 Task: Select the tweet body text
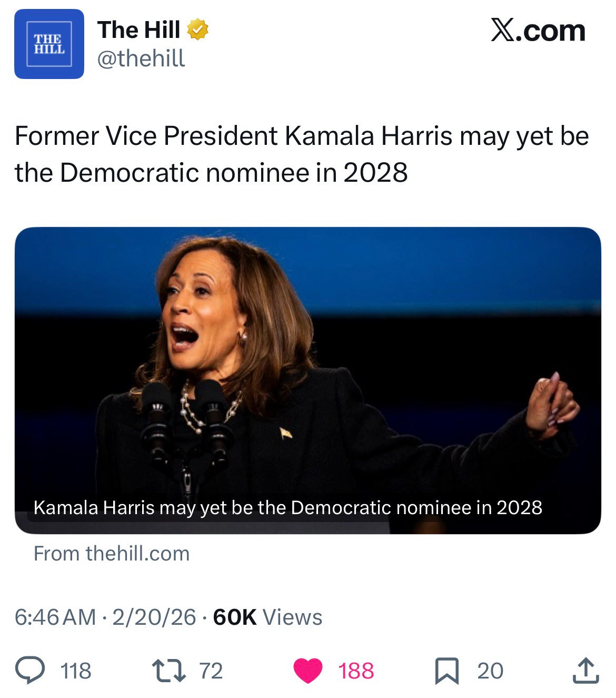(301, 154)
